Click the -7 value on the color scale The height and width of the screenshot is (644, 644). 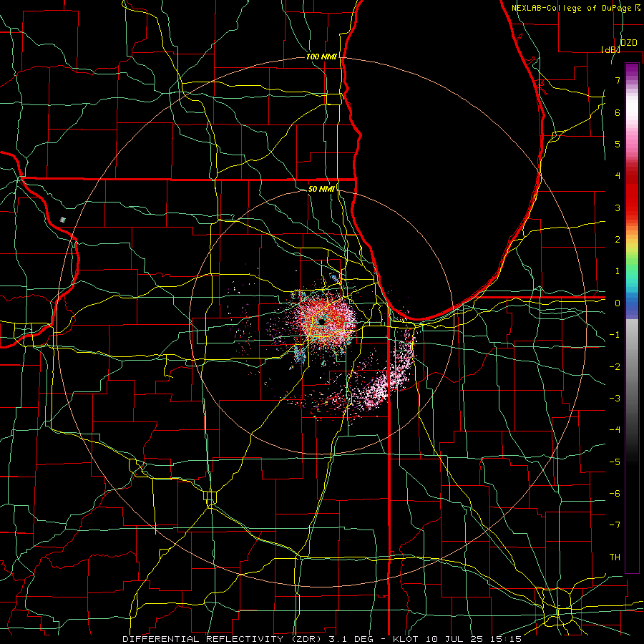click(615, 525)
